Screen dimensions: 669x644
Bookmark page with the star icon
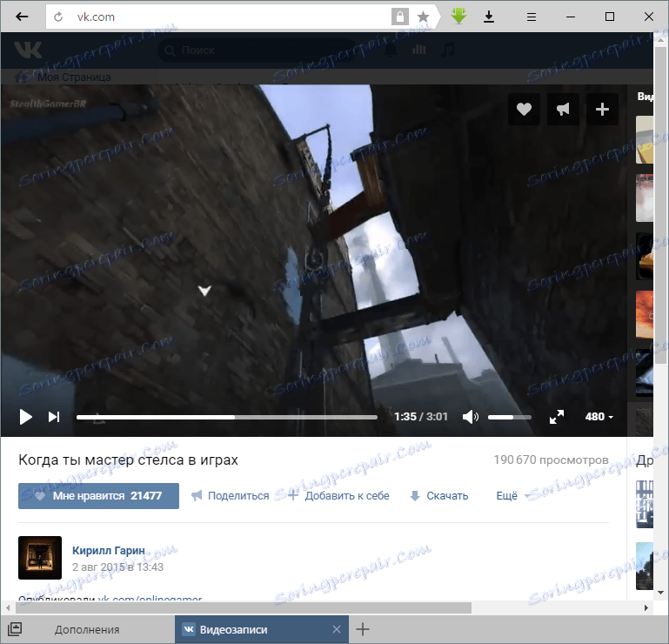423,17
